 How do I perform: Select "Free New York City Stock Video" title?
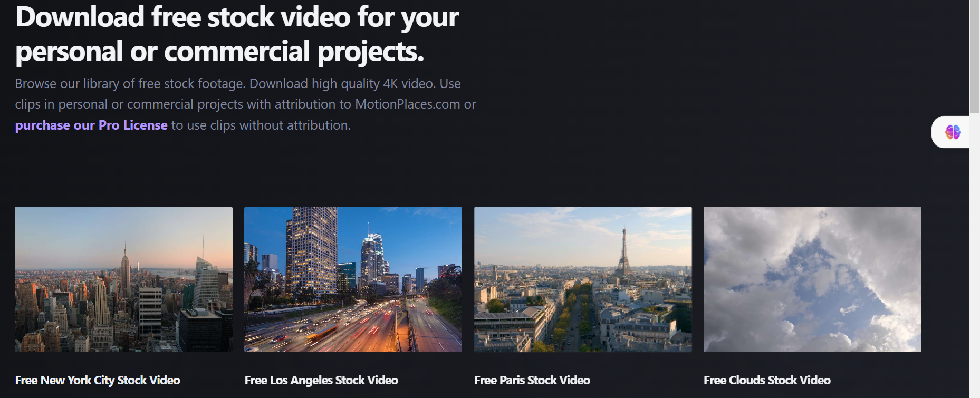[x=98, y=380]
